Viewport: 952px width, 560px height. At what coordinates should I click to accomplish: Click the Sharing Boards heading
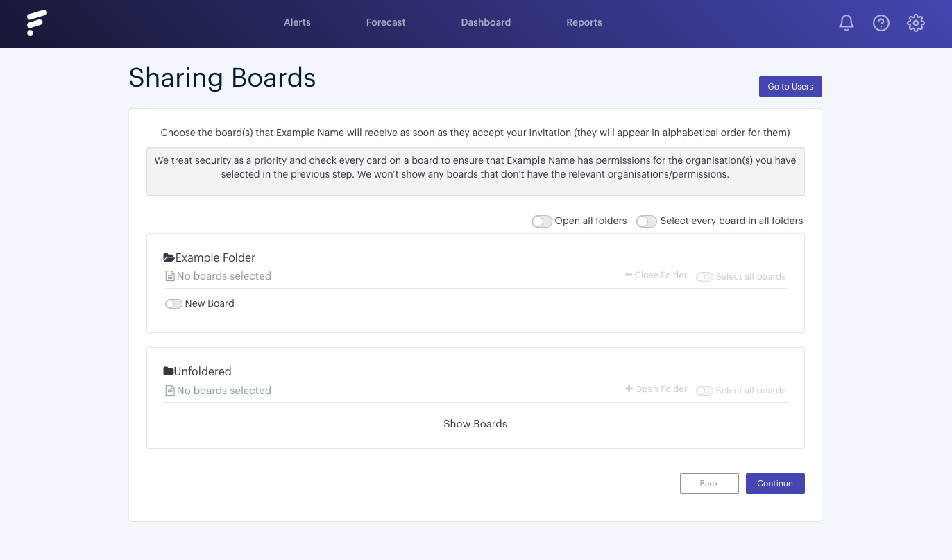[x=222, y=78]
